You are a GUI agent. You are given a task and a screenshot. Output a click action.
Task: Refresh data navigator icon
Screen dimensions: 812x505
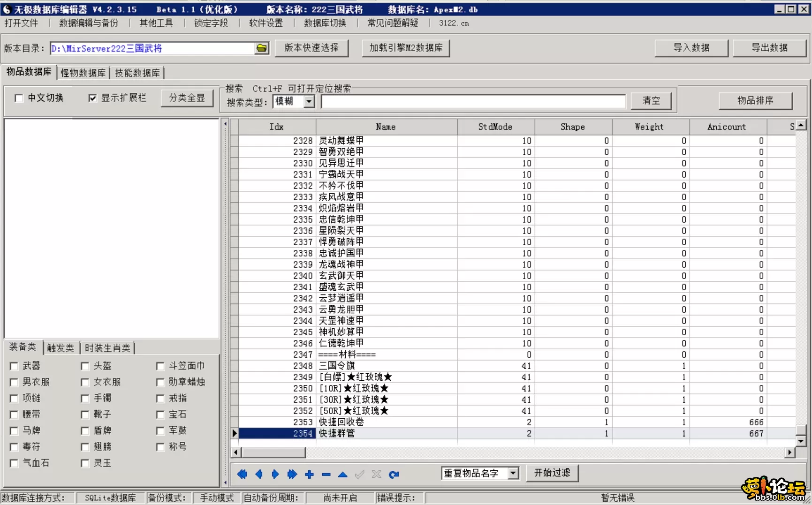click(394, 474)
